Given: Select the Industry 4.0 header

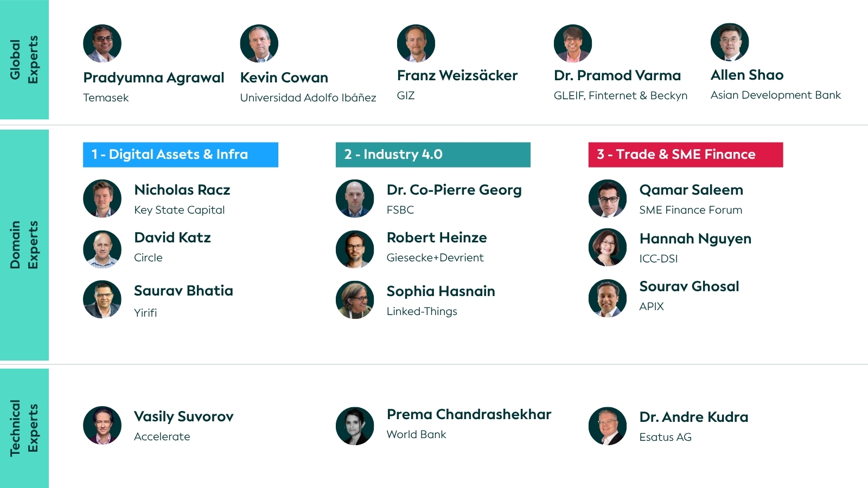Looking at the screenshot, I should [x=433, y=155].
